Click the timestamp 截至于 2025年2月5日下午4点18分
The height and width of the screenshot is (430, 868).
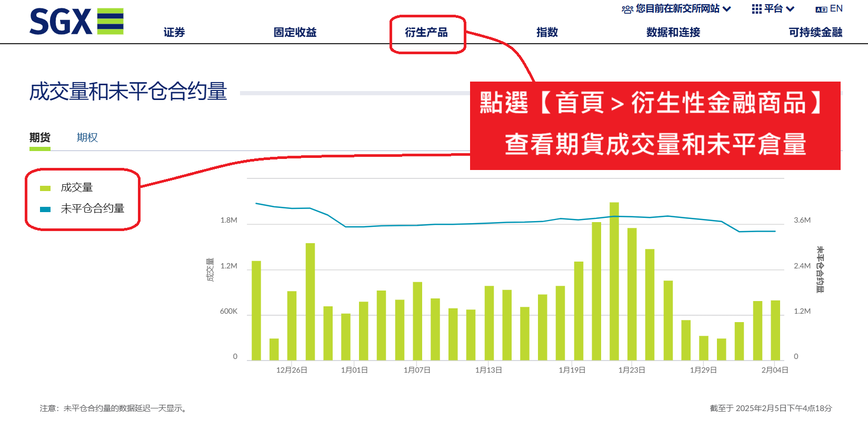(x=771, y=408)
